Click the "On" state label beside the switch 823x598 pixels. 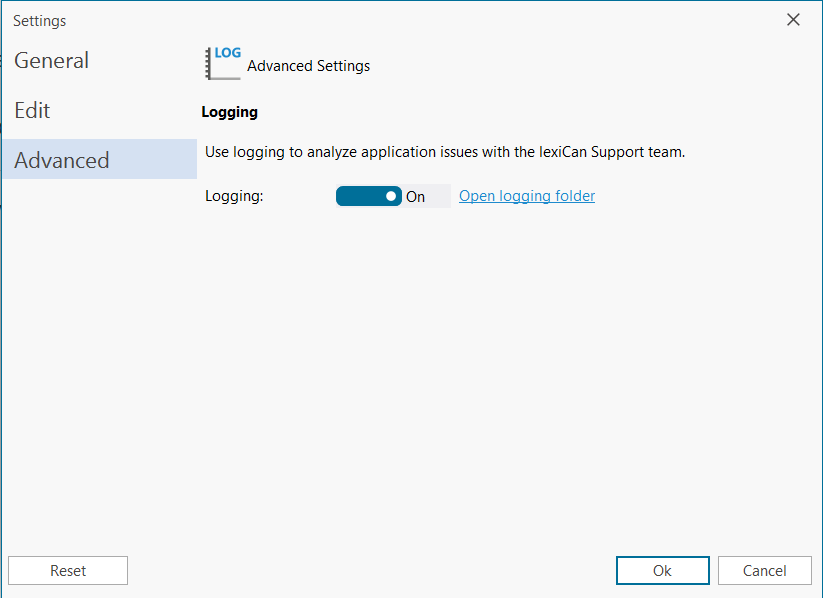tap(416, 197)
